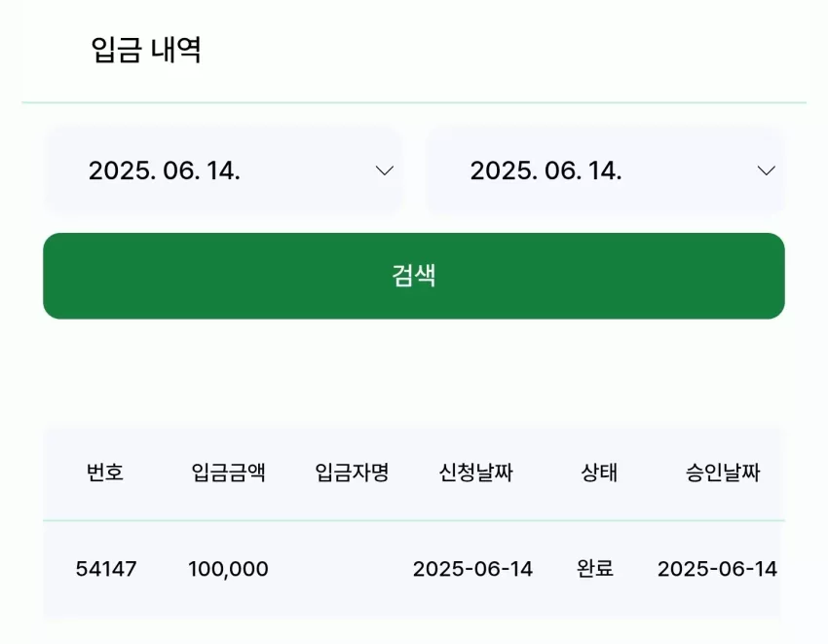
Task: Select deposit record number 54147
Action: [106, 569]
